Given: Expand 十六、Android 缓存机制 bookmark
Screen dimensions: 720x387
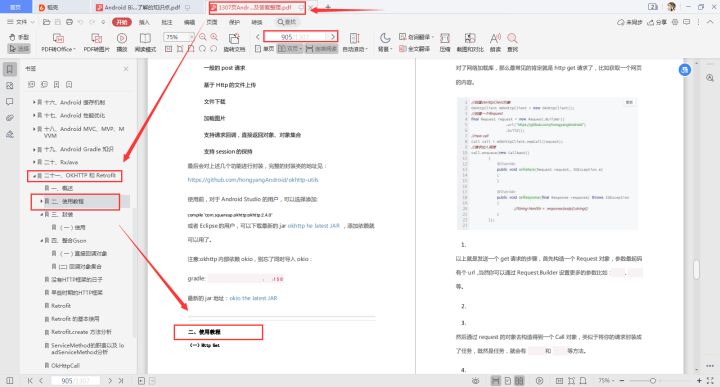Looking at the screenshot, I should point(34,102).
